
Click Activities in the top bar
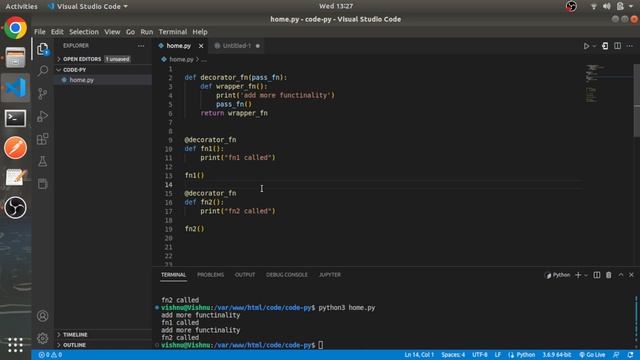pyautogui.click(x=21, y=6)
